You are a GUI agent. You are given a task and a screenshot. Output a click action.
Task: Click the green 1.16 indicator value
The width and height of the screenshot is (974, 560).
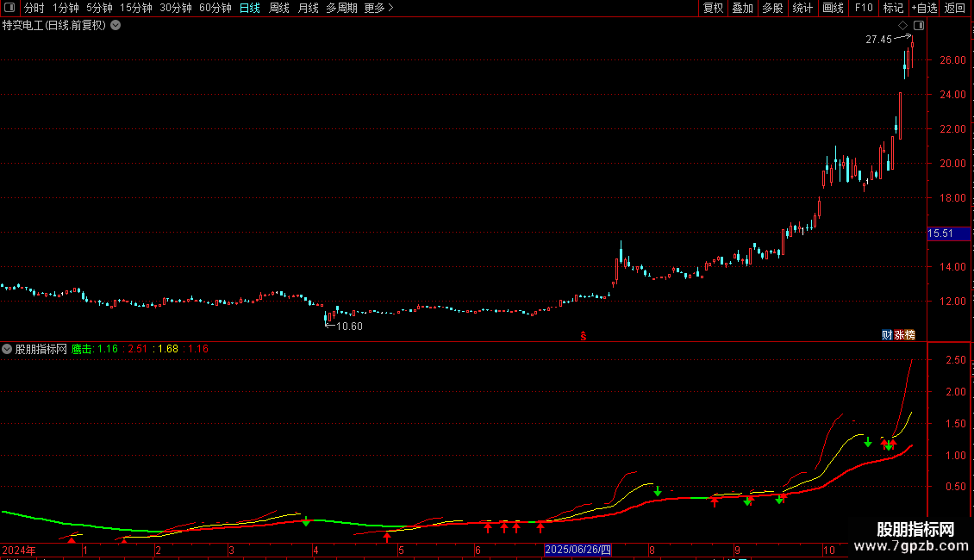108,349
